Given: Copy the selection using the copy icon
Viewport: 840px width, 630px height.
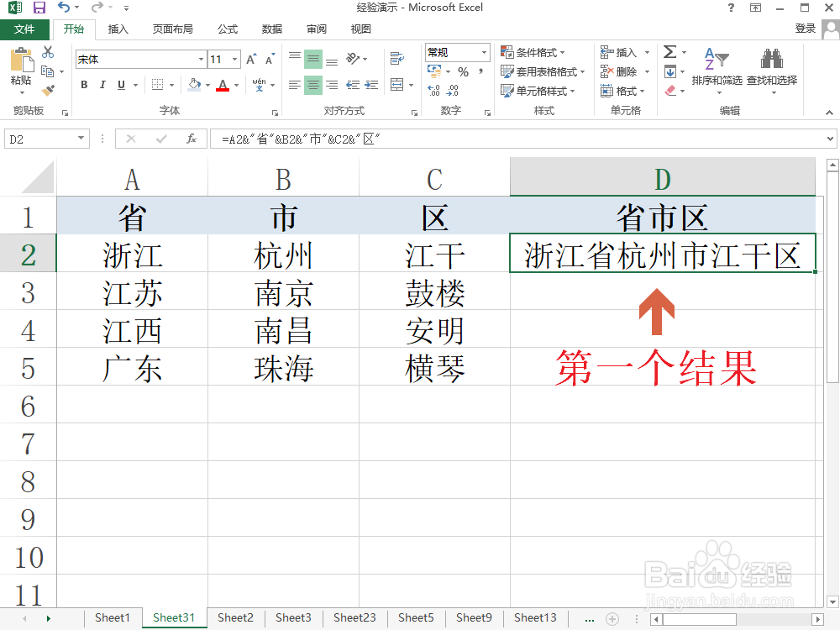Looking at the screenshot, I should [x=48, y=71].
